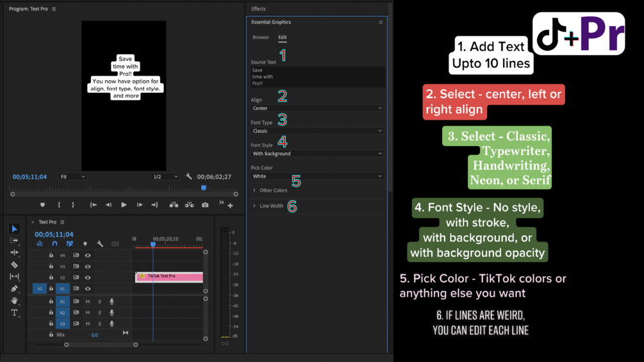Viewport: 644px width, 362px height.
Task: Add marker in timeline panel
Action: [85, 244]
